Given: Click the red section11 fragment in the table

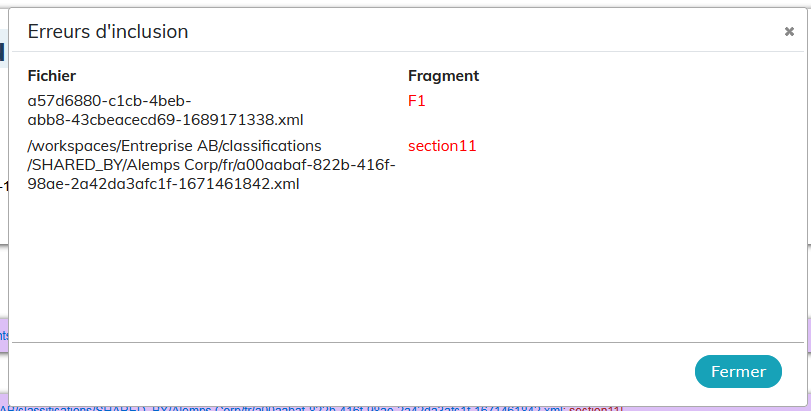Looking at the screenshot, I should (442, 146).
